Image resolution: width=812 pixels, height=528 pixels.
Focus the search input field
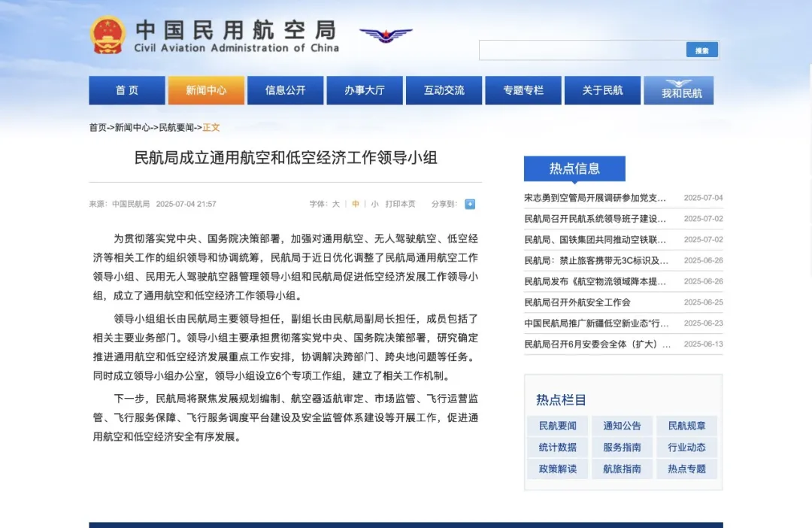[x=583, y=50]
